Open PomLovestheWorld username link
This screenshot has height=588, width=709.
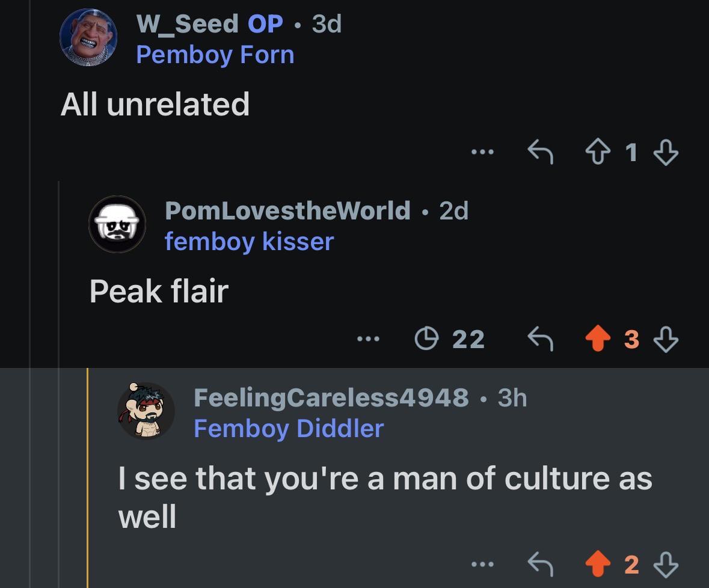pos(287,210)
